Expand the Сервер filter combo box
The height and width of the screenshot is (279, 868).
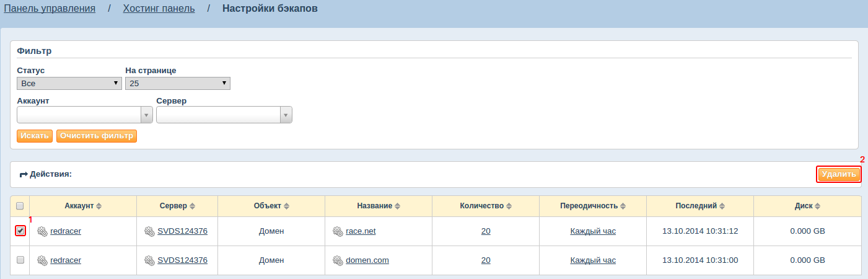tap(224, 115)
